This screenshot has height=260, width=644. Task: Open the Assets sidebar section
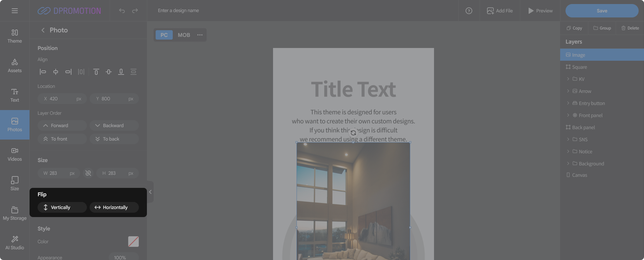pyautogui.click(x=15, y=66)
